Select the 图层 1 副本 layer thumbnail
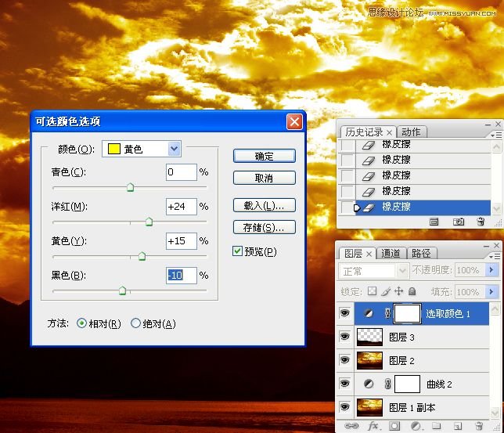504x433 pixels. tap(369, 407)
